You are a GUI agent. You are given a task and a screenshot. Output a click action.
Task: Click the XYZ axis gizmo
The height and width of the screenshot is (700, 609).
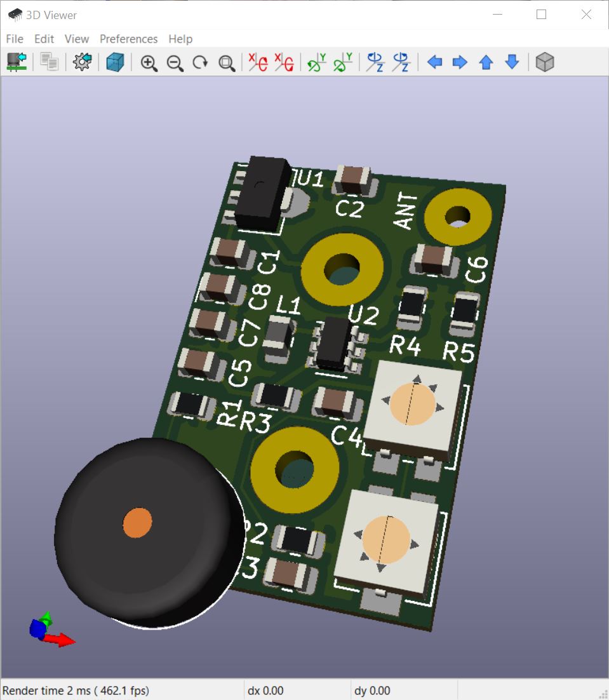tap(51, 629)
